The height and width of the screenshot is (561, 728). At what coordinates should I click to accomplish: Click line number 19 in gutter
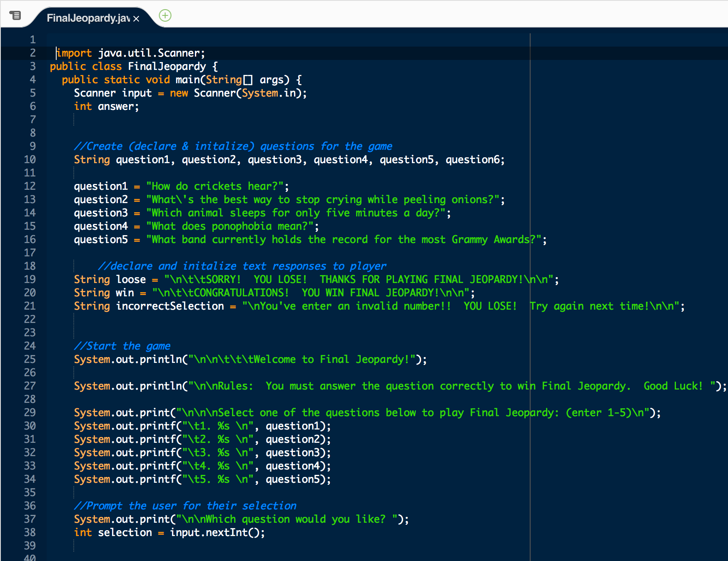[x=30, y=279]
